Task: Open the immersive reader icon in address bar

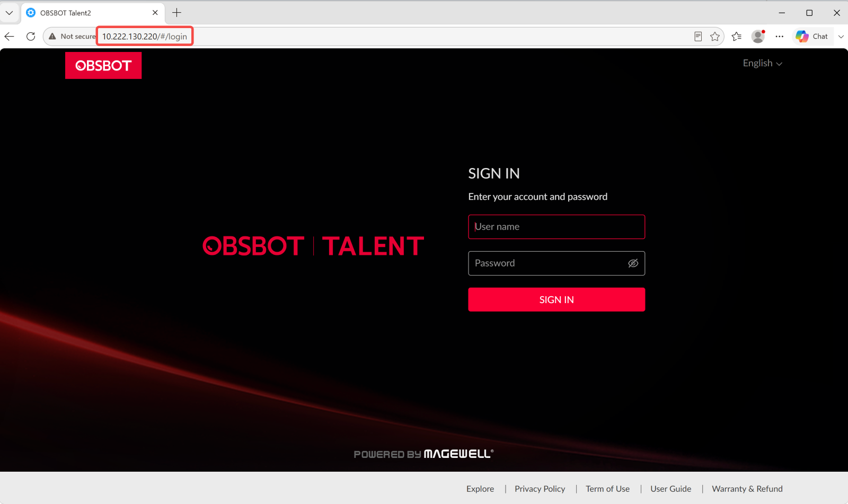Action: click(698, 37)
